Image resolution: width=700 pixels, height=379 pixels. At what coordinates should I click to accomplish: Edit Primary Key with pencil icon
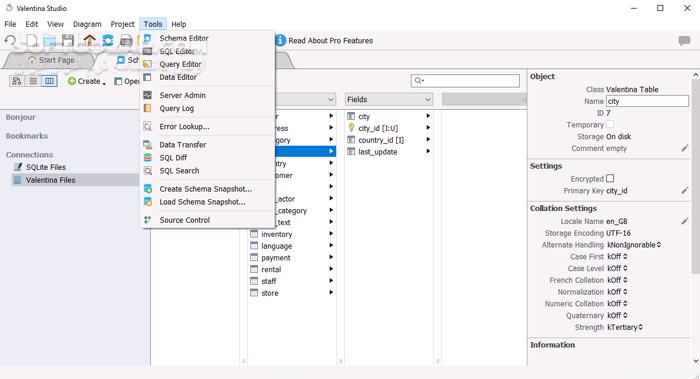pyautogui.click(x=685, y=191)
